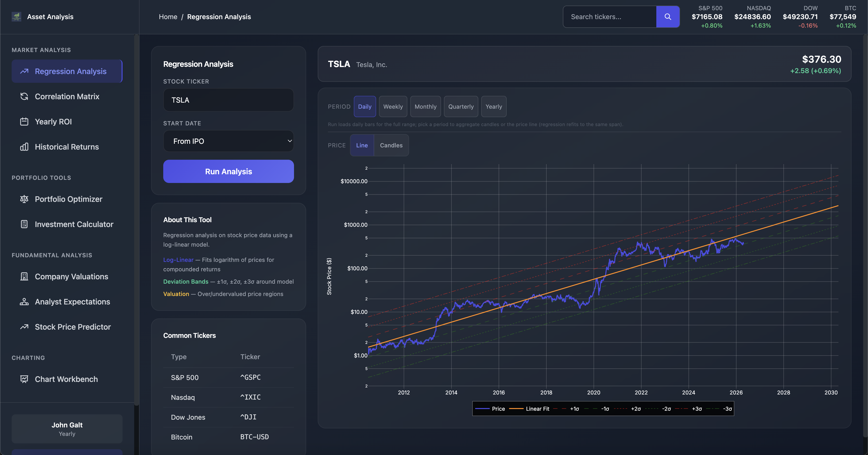
Task: Toggle -1σ band in legend
Action: (x=597, y=409)
